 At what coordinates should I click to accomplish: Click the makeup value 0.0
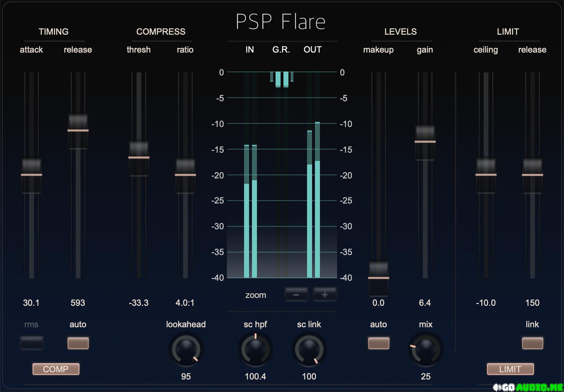378,303
